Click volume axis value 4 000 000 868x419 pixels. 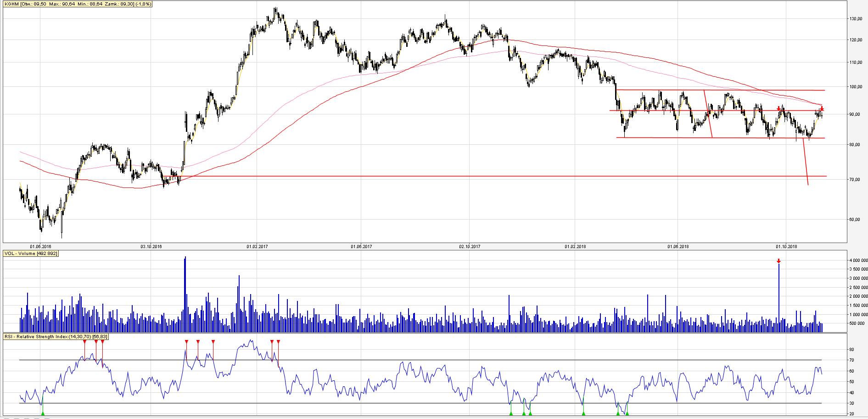(x=858, y=260)
